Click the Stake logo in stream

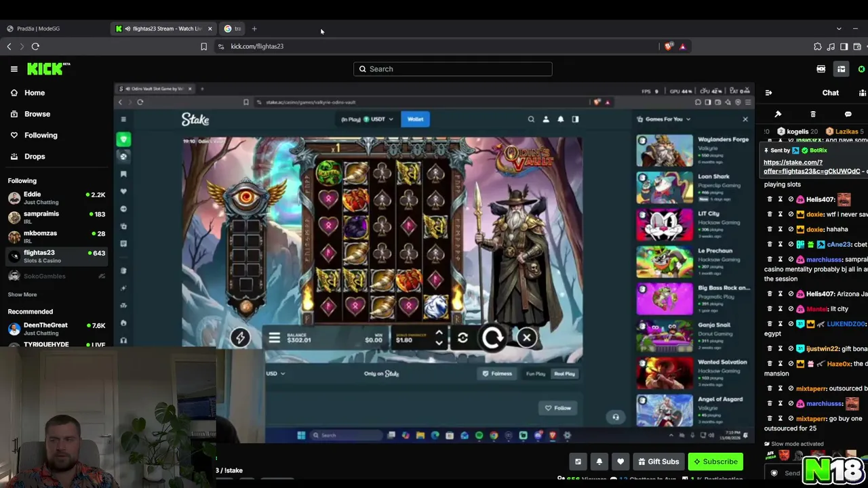click(x=195, y=119)
